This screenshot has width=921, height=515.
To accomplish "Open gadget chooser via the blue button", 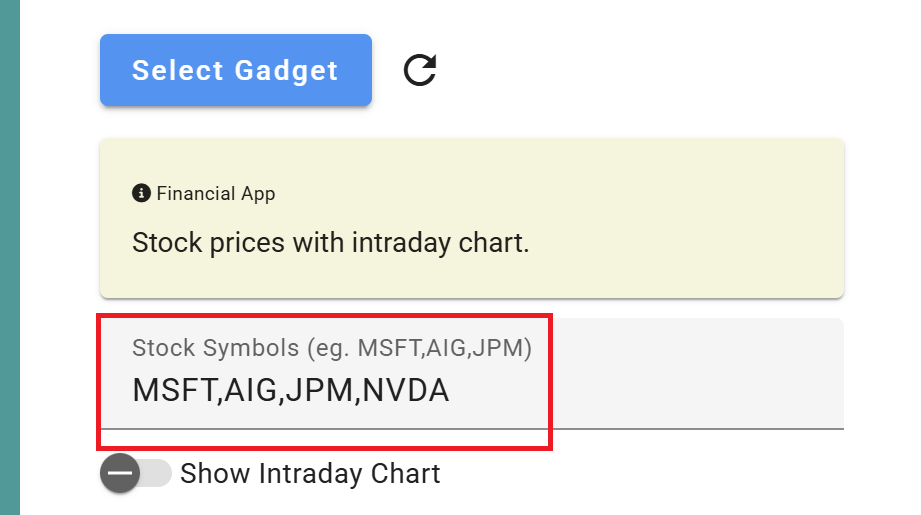I will 235,70.
